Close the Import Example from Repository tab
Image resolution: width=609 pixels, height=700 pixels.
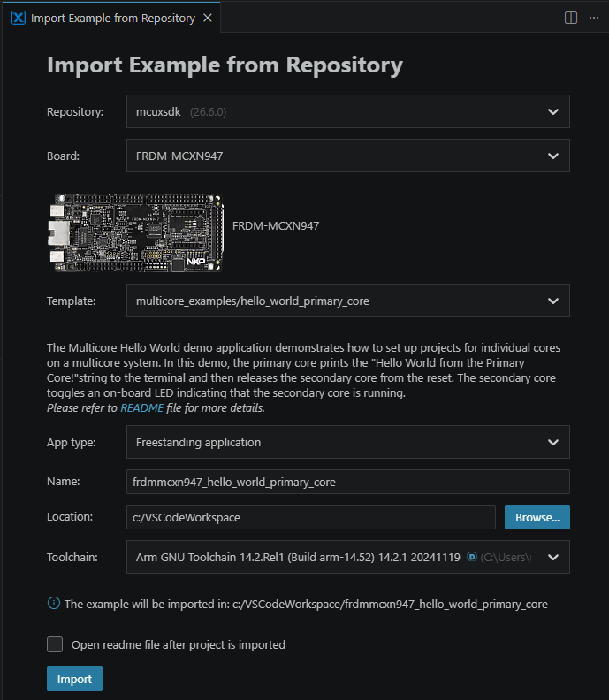coord(208,18)
